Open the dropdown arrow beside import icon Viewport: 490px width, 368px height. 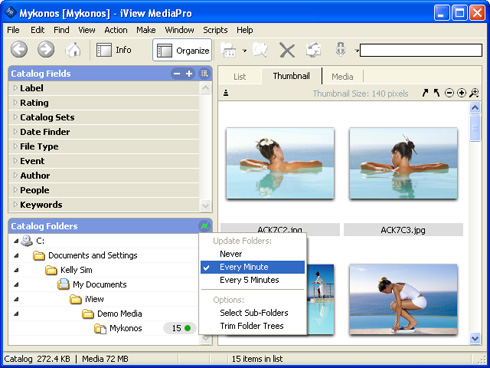click(x=244, y=51)
